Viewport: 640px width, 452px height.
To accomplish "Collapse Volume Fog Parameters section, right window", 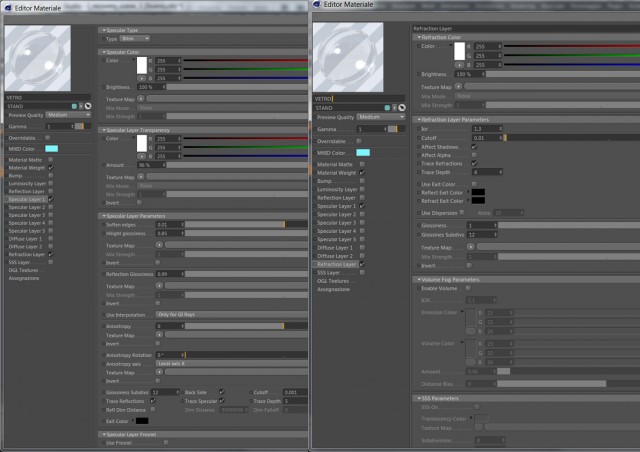I will tap(419, 280).
